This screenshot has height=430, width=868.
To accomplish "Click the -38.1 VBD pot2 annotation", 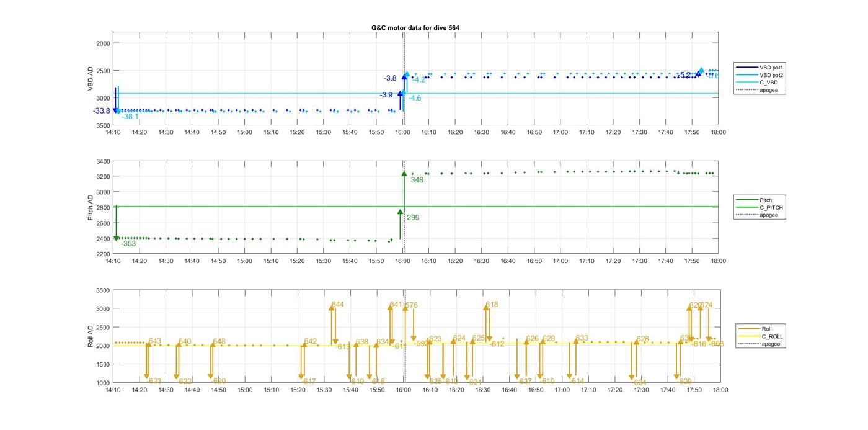I will click(130, 117).
